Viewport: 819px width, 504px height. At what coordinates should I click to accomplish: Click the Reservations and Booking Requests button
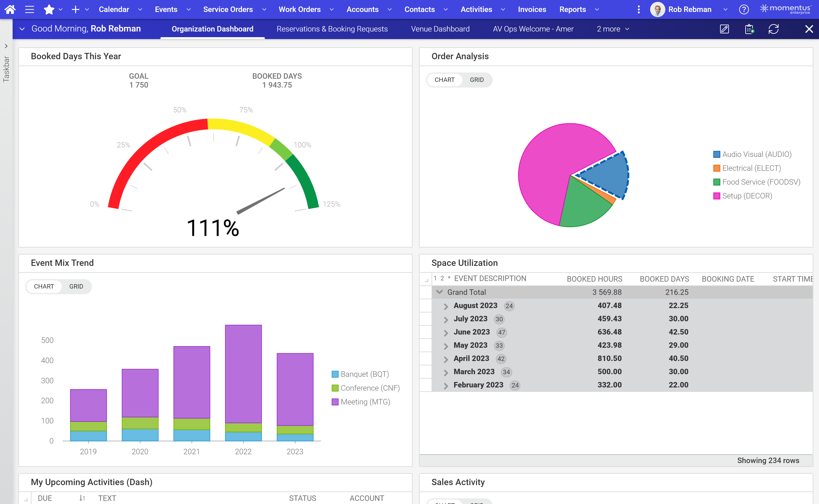332,28
